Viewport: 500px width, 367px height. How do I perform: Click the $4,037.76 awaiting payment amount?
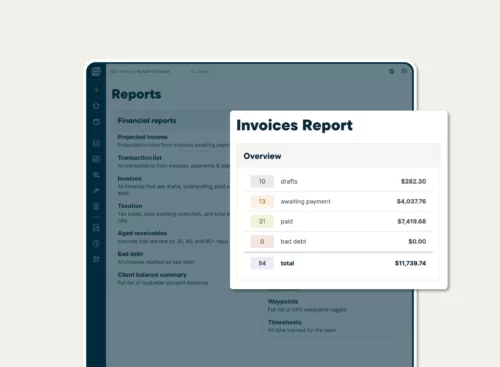(x=411, y=201)
